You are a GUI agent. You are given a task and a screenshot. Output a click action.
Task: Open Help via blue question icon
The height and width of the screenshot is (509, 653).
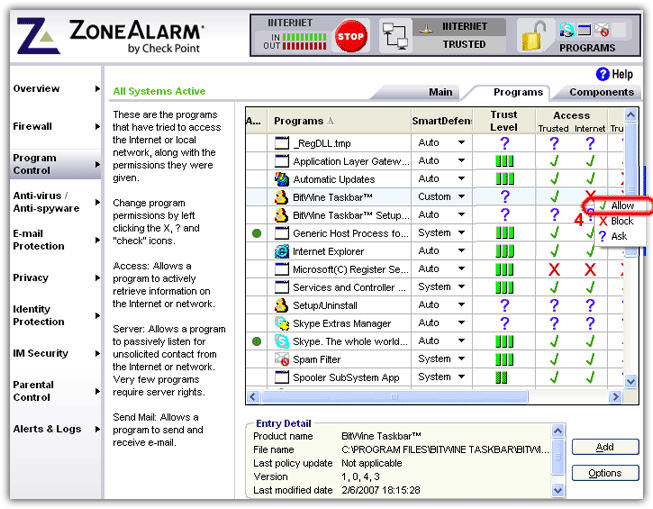point(602,74)
